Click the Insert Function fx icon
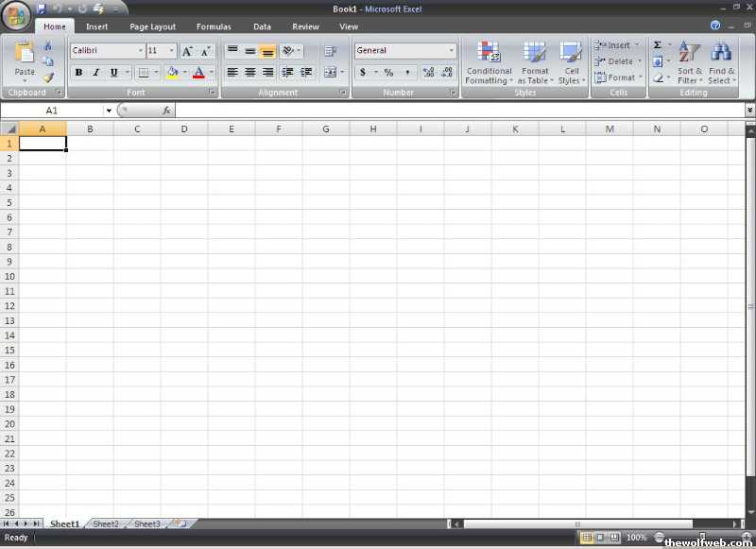 click(166, 111)
